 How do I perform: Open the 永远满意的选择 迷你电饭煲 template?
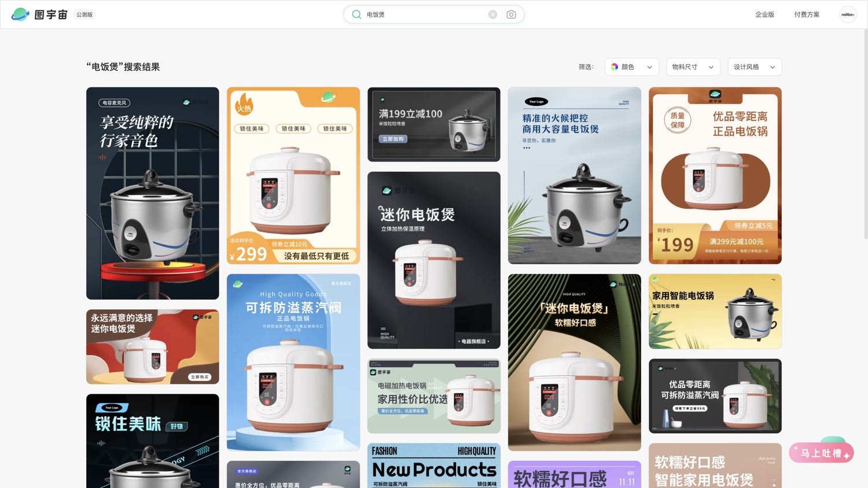[153, 346]
